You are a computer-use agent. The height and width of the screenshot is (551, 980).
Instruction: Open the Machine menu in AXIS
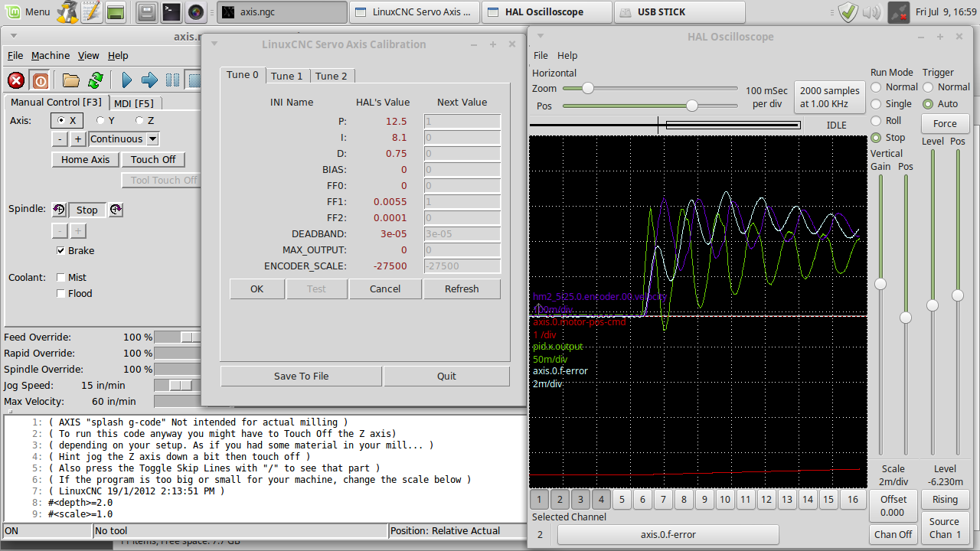(51, 56)
